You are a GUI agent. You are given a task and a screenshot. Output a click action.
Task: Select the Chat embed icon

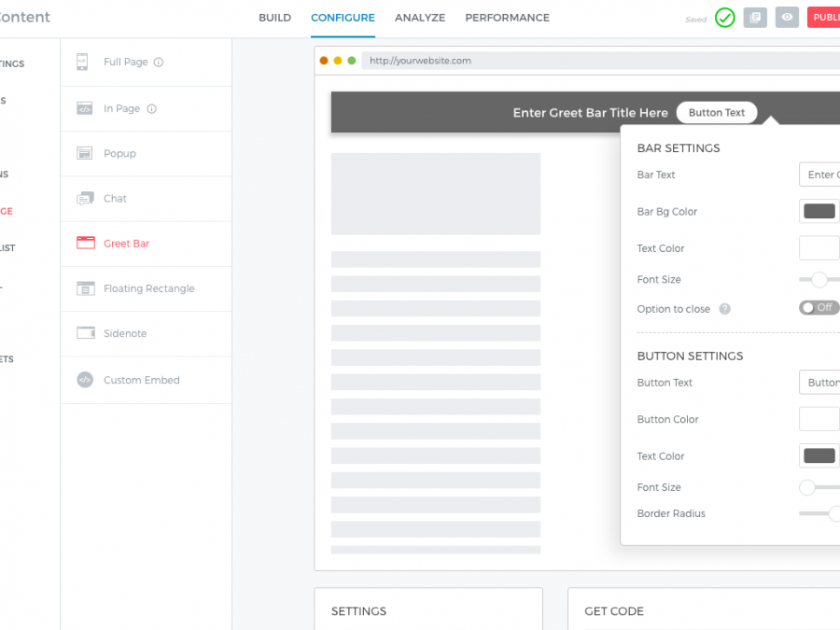pos(85,198)
